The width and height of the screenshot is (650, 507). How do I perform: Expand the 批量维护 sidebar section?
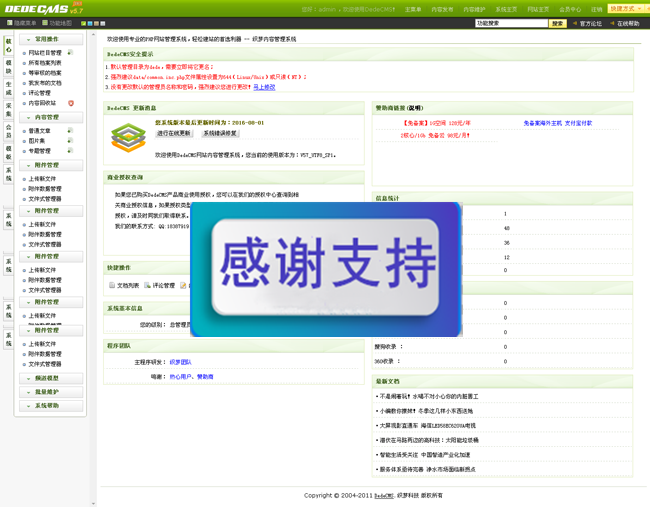pos(51,392)
